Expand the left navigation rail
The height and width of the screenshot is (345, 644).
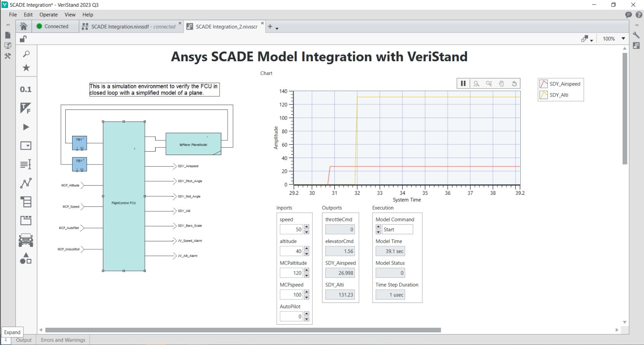[8, 25]
